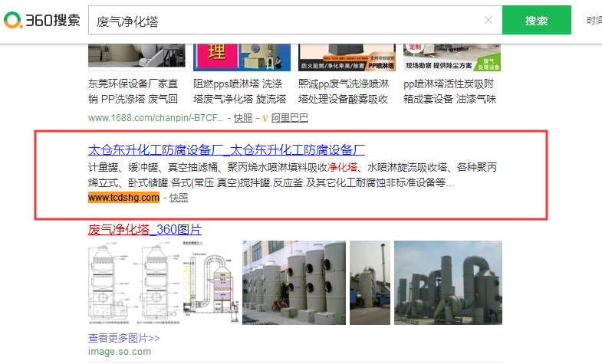This screenshot has height=364, width=602.
Task: Open 熙诚pp废气洗涤喷淋塔 product link
Action: (x=344, y=91)
